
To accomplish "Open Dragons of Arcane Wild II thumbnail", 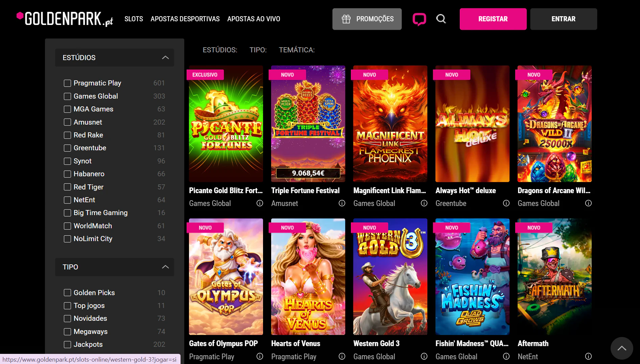I will pyautogui.click(x=554, y=124).
